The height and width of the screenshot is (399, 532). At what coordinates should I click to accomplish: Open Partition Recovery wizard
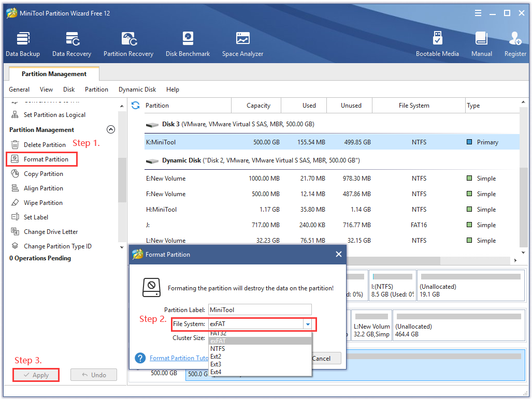coord(128,44)
